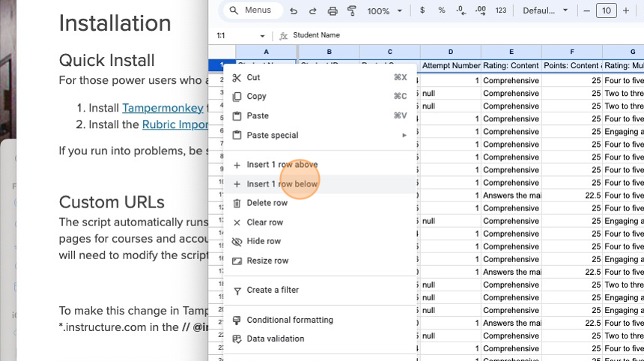Click the Undo arrow in the toolbar
The width and height of the screenshot is (644, 361).
(293, 11)
